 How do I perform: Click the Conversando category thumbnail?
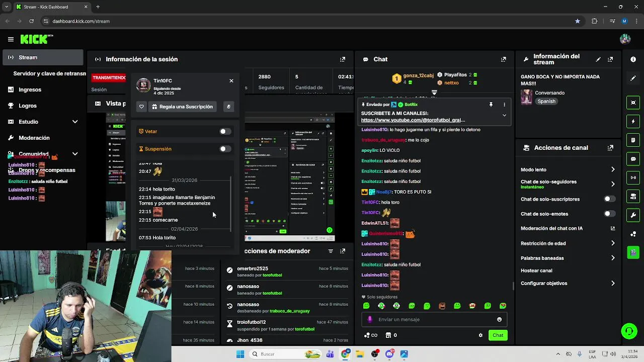click(526, 97)
